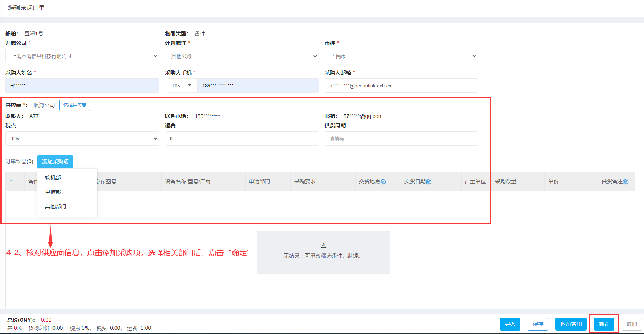Focus the 采购人姓名 input field
Image resolution: width=644 pixels, height=334 pixels.
pyautogui.click(x=82, y=86)
